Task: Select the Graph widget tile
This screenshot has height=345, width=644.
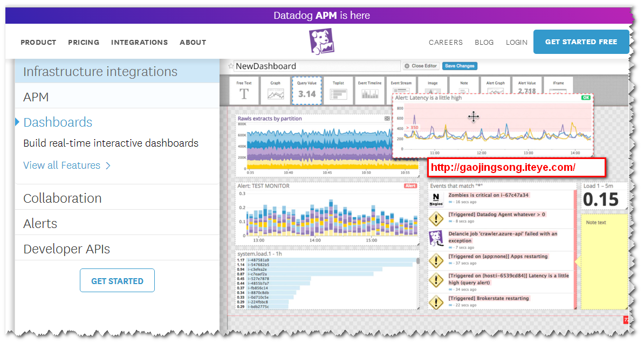Action: 275,91
